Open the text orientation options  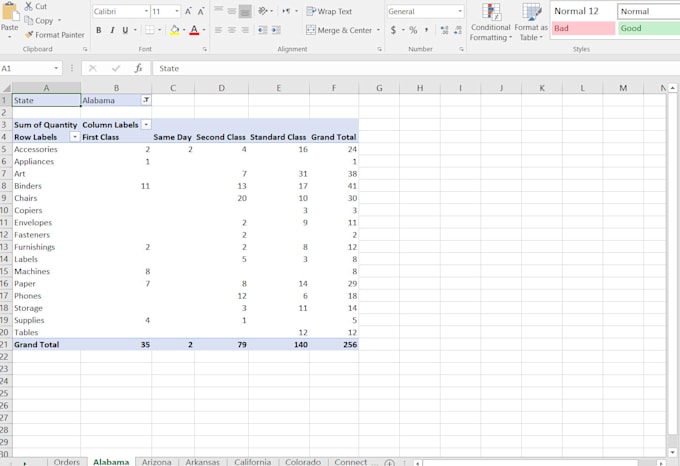tap(263, 11)
